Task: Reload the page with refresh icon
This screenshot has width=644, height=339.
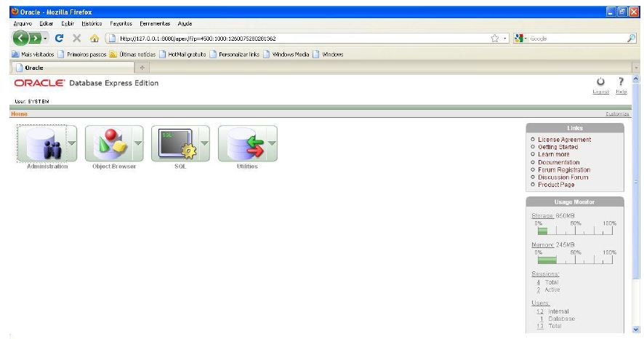Action: pos(59,39)
